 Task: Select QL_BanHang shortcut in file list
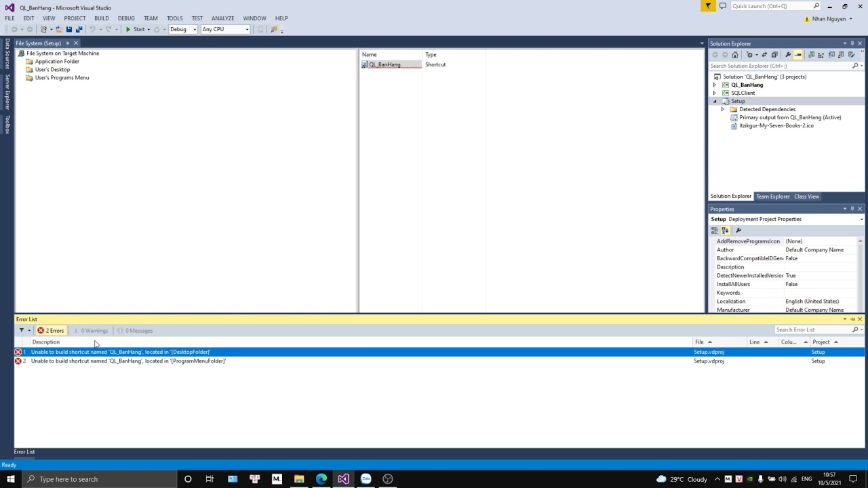click(384, 64)
